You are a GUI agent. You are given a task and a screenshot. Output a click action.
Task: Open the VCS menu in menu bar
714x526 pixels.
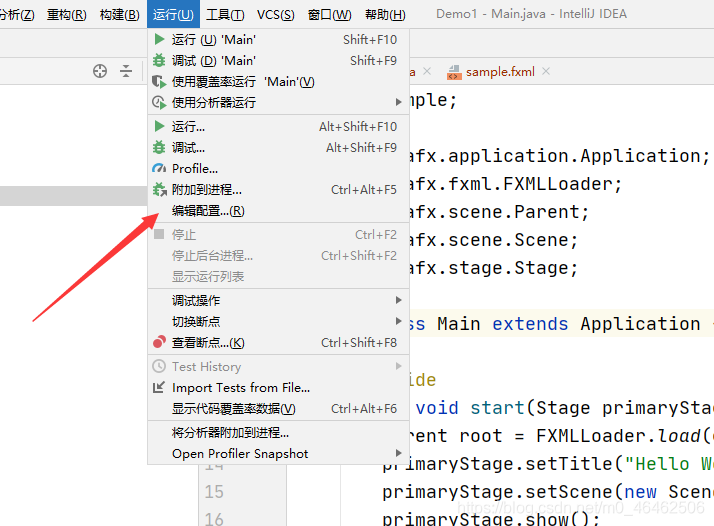(275, 15)
